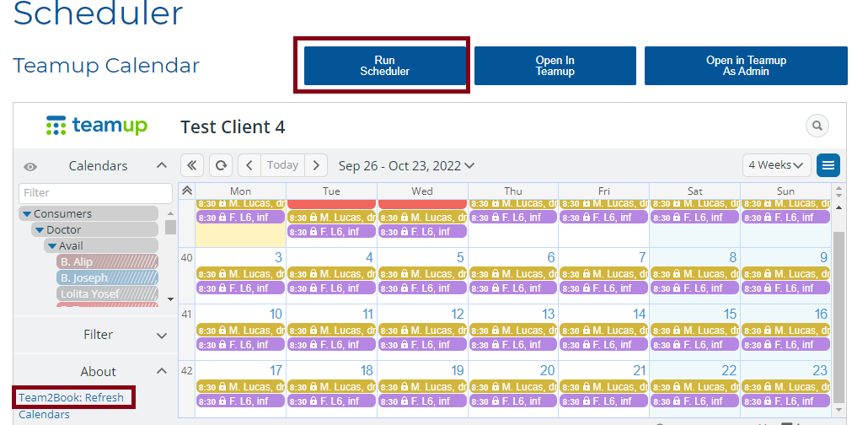Image resolution: width=868 pixels, height=425 pixels.
Task: Open the M. Lucas event on the 19th
Action: tap(422, 387)
